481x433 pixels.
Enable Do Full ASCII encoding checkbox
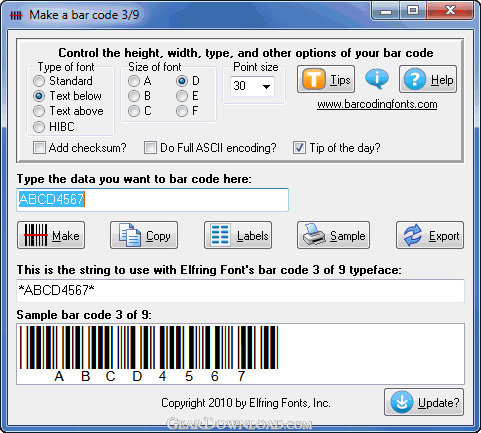pyautogui.click(x=150, y=147)
